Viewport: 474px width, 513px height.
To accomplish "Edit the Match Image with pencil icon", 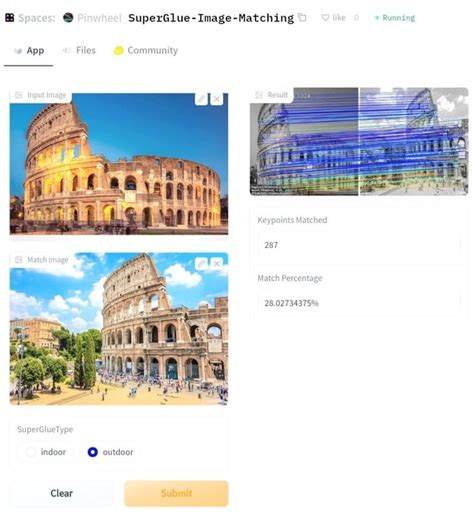I will click(201, 264).
